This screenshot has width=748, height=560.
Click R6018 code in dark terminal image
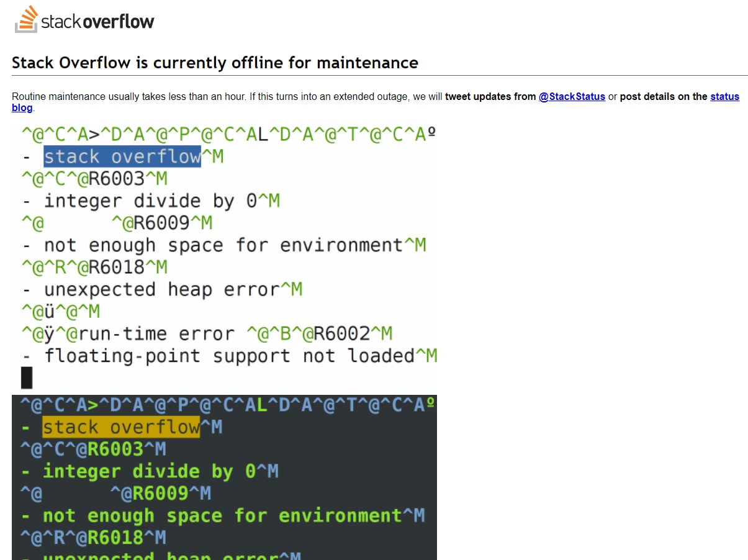(115, 538)
